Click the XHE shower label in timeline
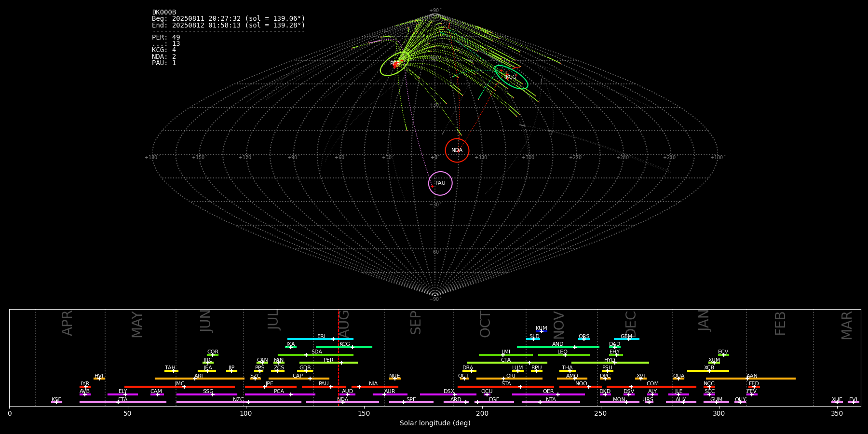The width and height of the screenshot is (868, 434). (x=837, y=399)
